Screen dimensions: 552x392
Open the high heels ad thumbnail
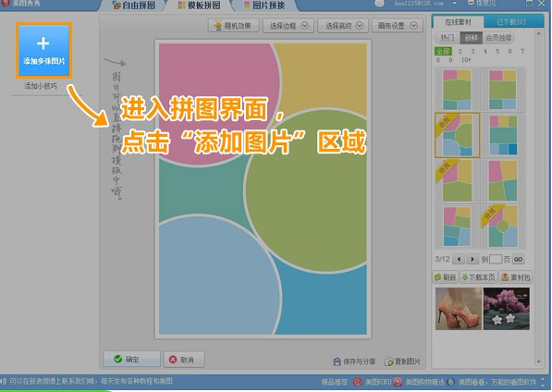(459, 309)
